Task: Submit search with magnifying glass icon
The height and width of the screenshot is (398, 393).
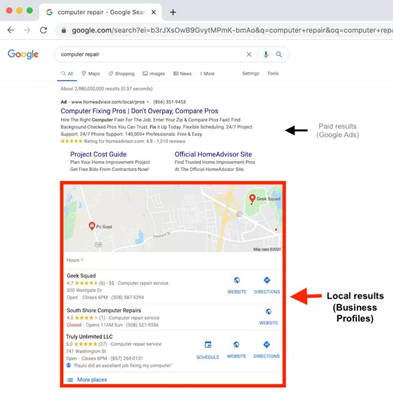Action: coord(279,54)
